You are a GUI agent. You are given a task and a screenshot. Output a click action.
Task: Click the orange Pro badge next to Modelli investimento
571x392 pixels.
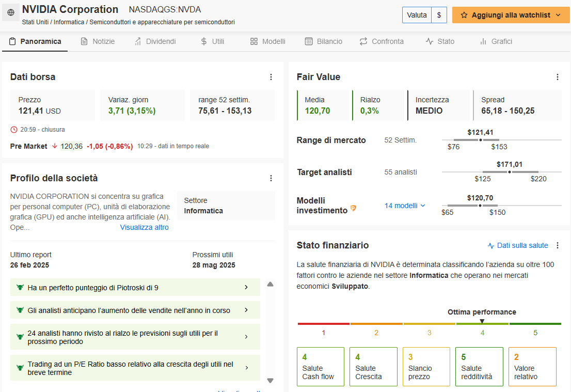[x=353, y=208]
